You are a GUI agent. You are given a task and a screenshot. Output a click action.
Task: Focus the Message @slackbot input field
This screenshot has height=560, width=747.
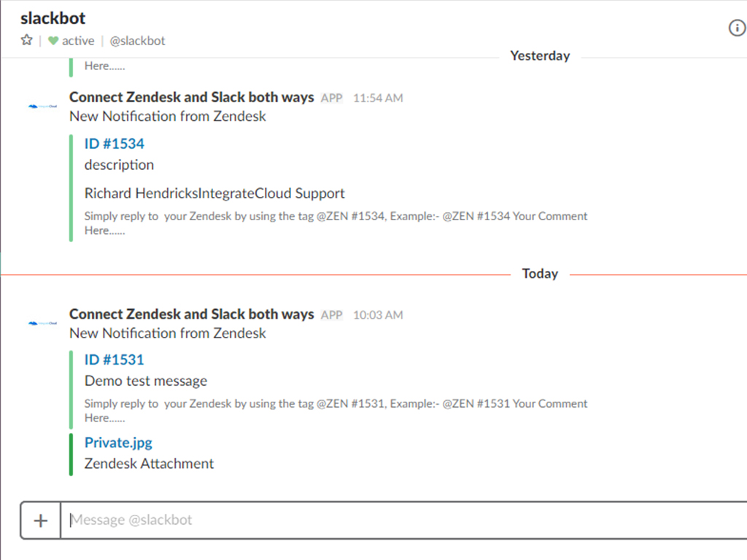401,520
